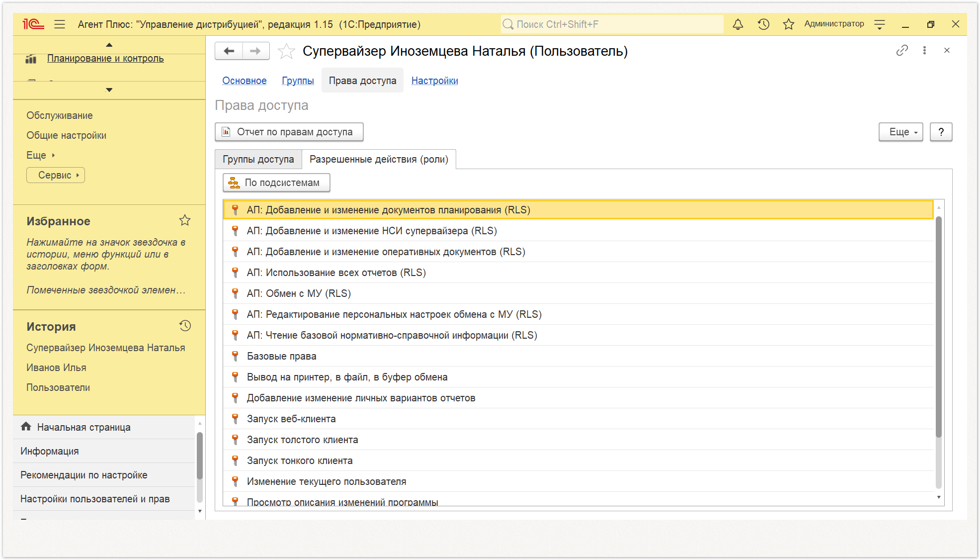
Task: Toggle По подсистемам grouping
Action: tap(276, 183)
